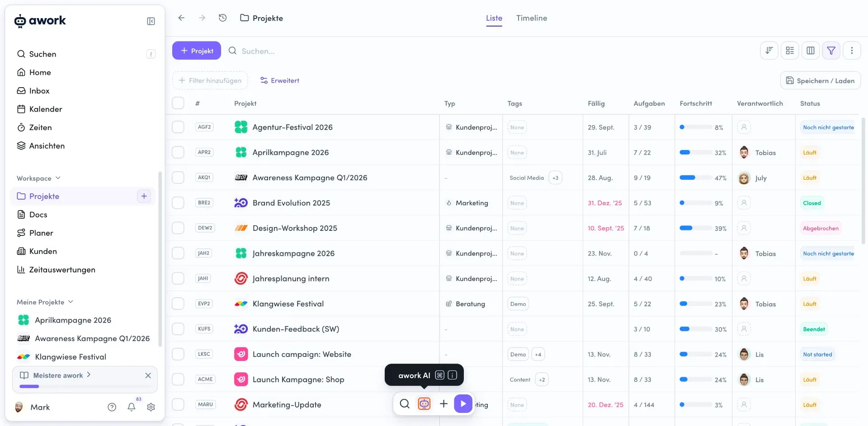Screen dimensions: 868x426
Task: Open the help question mark icon
Action: 112,407
